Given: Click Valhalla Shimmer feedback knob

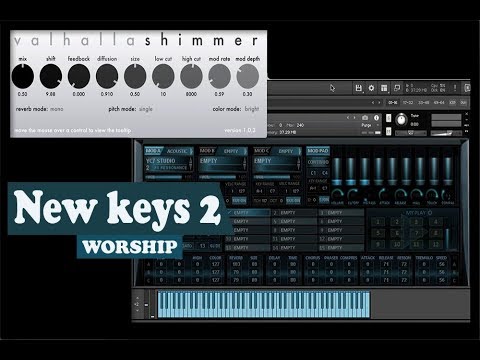Looking at the screenshot, I should tap(79, 76).
